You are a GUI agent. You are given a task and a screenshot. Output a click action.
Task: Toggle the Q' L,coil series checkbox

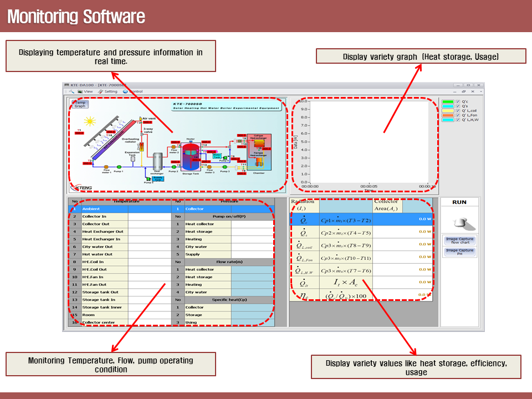(458, 111)
